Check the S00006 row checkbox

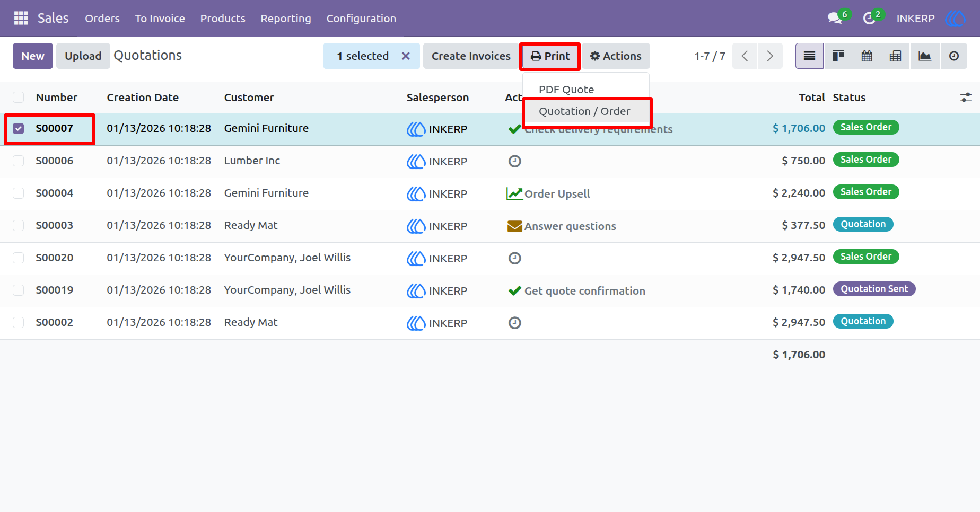(x=19, y=161)
